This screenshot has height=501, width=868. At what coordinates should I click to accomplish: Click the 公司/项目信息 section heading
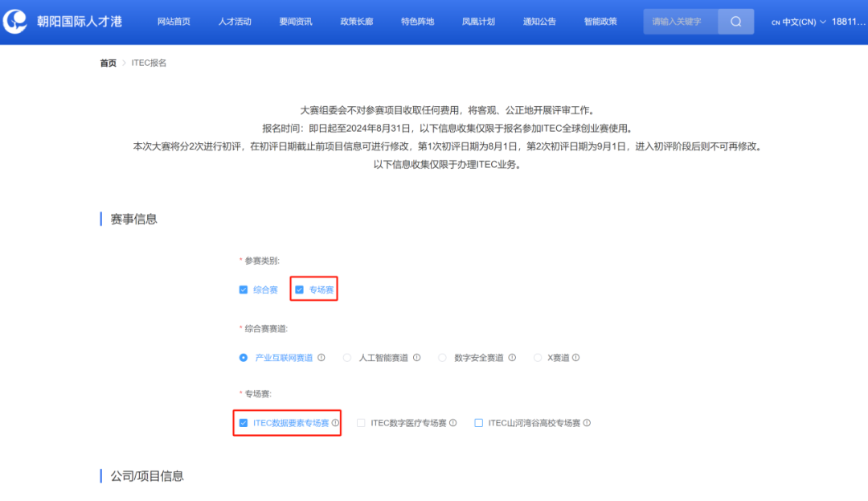(x=147, y=476)
